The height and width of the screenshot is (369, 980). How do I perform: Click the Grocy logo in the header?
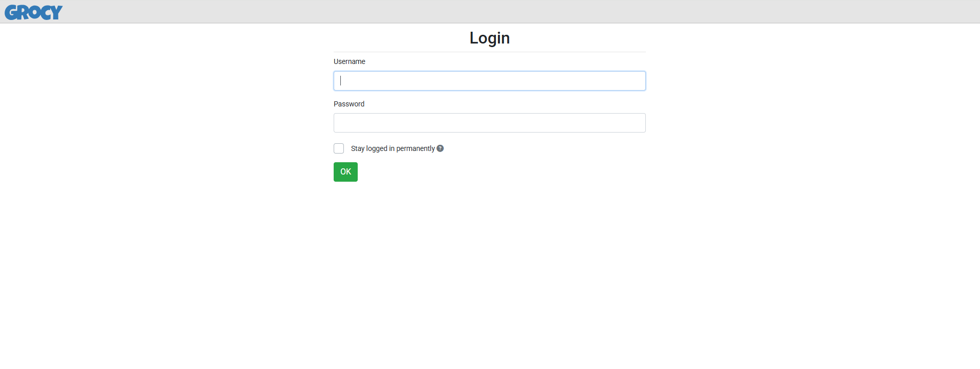(34, 12)
